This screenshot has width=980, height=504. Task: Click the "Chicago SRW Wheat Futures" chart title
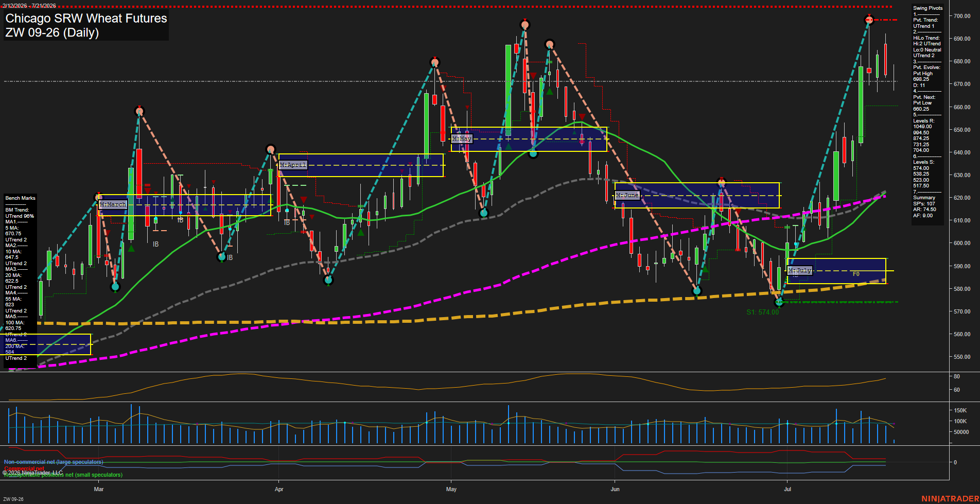point(86,19)
